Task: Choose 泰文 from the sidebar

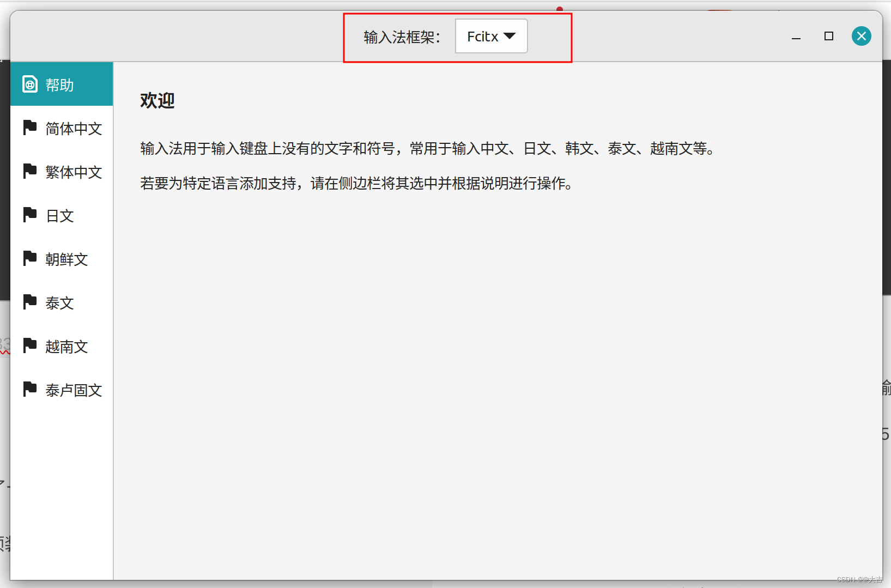Action: [62, 302]
